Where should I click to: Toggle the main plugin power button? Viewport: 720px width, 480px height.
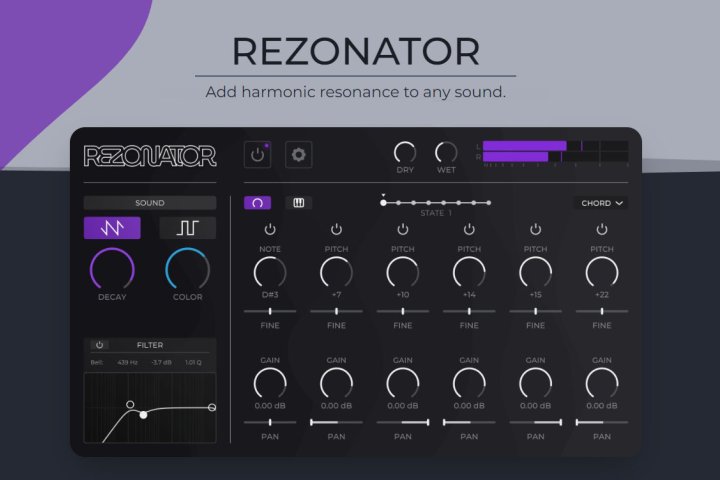(258, 154)
